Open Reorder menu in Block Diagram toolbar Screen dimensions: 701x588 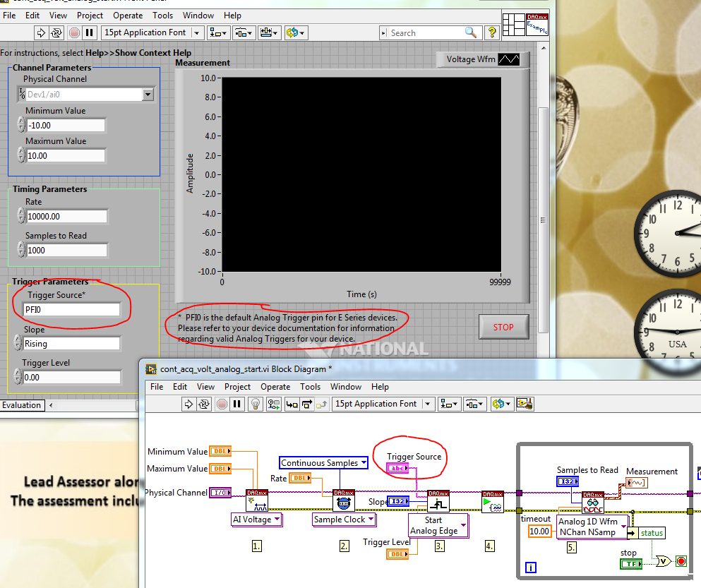pos(501,404)
